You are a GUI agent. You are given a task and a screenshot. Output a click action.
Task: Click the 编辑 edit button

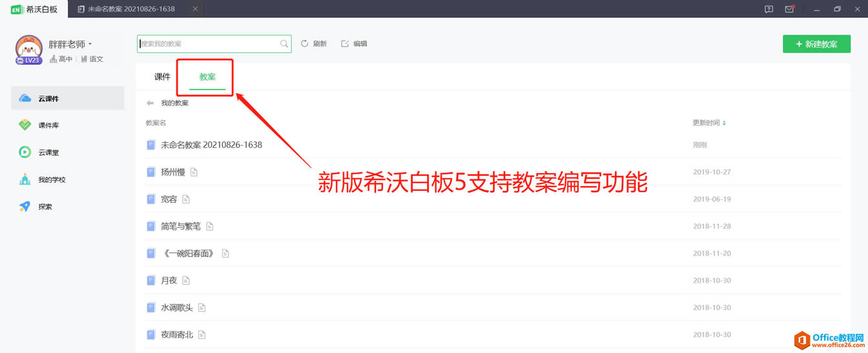tap(355, 44)
